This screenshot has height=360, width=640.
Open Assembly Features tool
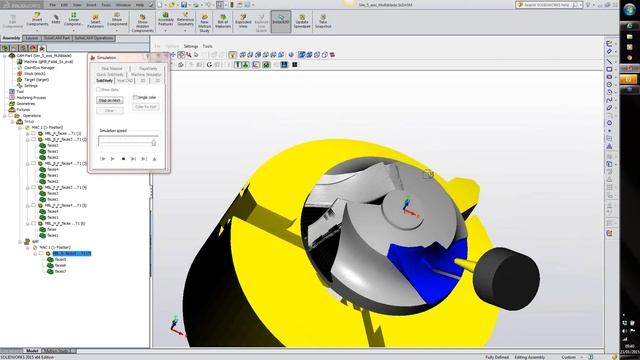point(165,20)
